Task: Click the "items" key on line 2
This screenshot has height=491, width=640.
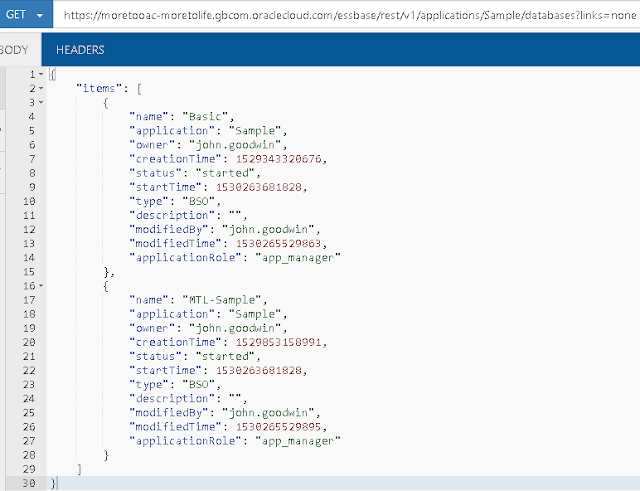Action: 99,88
